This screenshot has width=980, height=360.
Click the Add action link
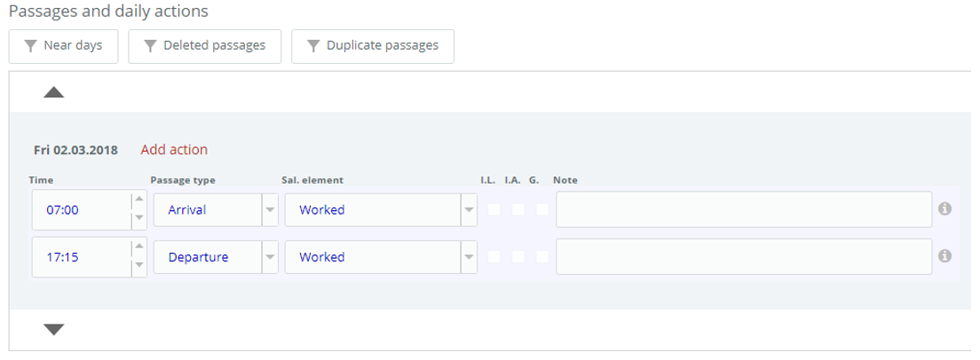[174, 150]
